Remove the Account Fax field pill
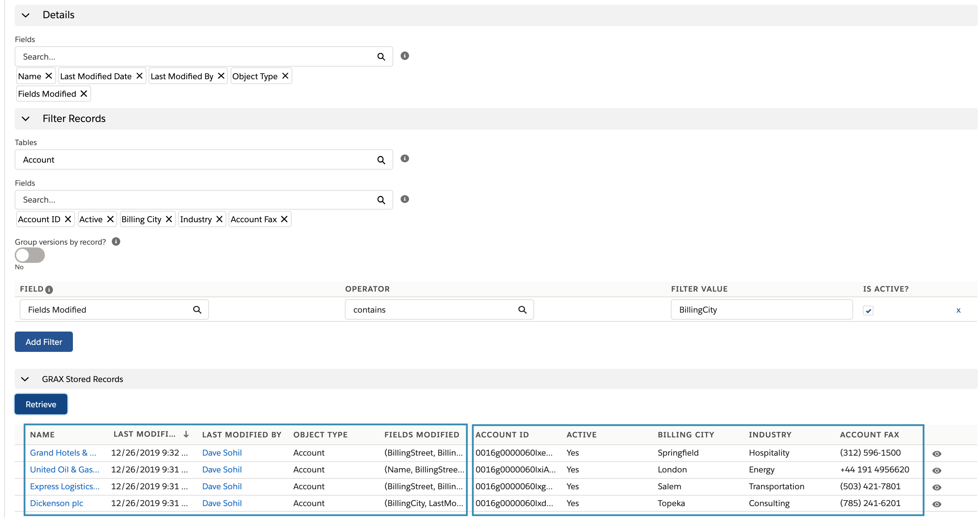This screenshot has height=518, width=980. tap(284, 219)
